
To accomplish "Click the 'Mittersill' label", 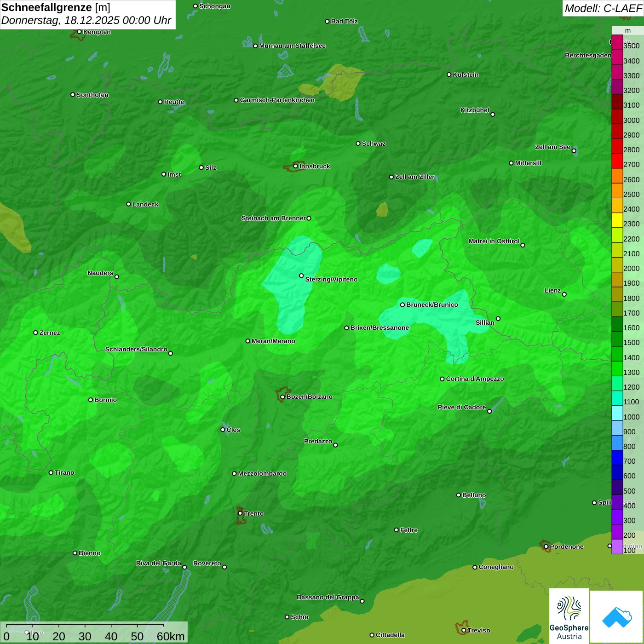I will click(x=528, y=163).
